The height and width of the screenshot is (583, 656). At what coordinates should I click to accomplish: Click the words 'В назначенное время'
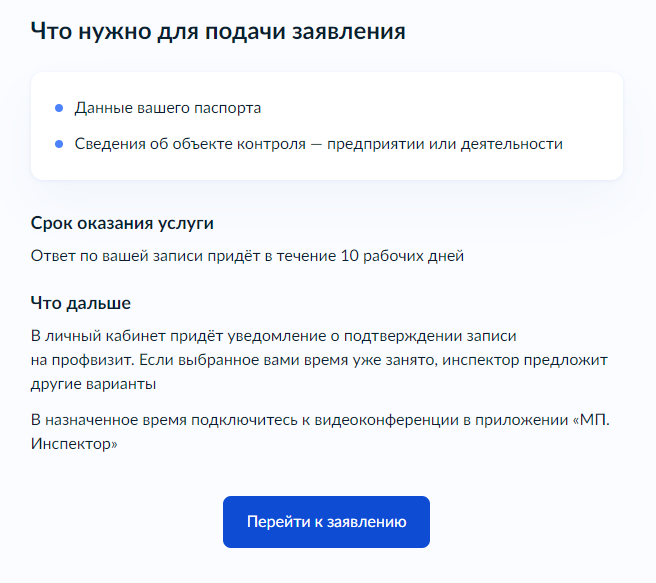click(x=109, y=420)
